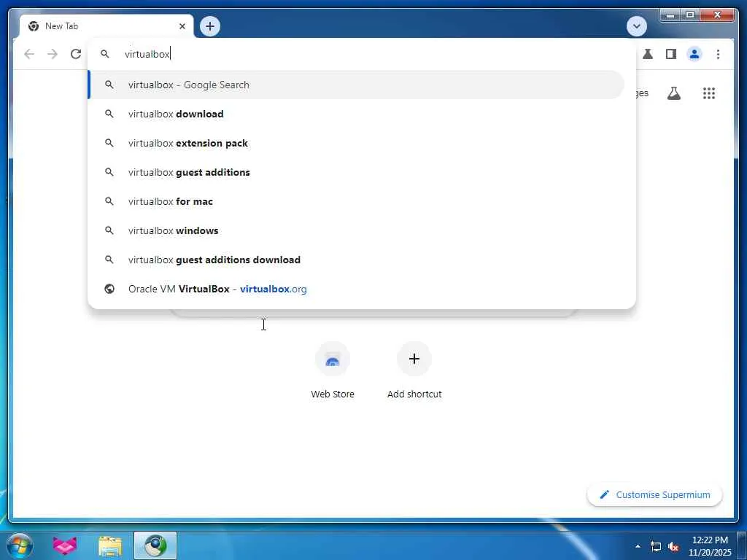This screenshot has width=747, height=560.
Task: Open the three-dot browser menu
Action: [718, 54]
